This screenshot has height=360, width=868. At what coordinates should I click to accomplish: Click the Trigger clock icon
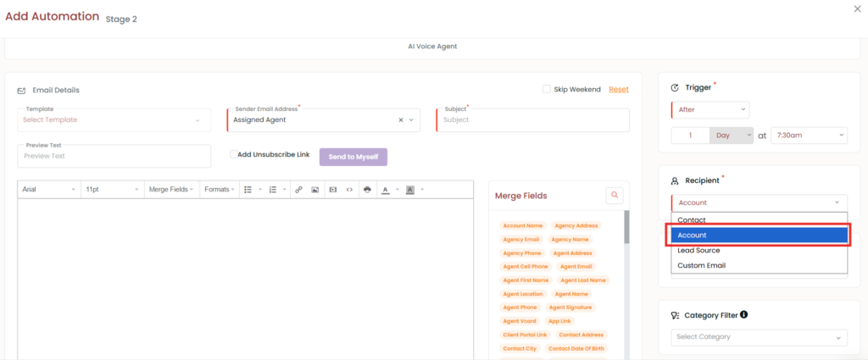click(x=675, y=87)
